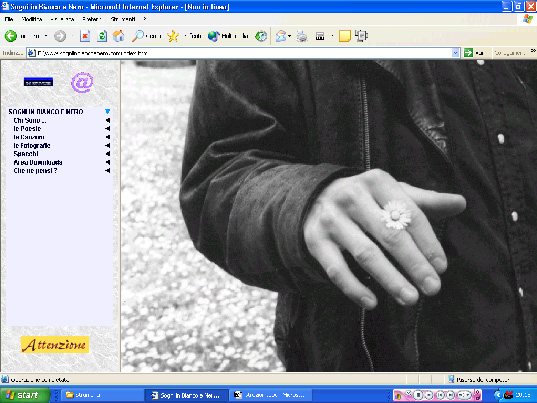Screen dimensions: 537x403
Task: Click the taskbar clock
Action: [523, 395]
